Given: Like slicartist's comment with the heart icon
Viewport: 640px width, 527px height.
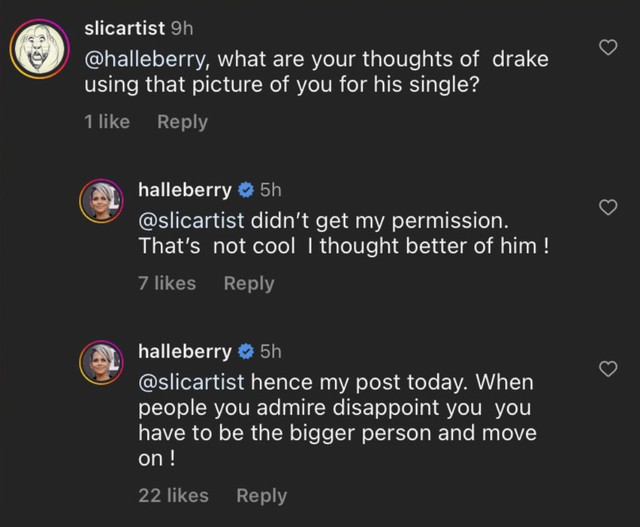Looking at the screenshot, I should click(x=607, y=48).
